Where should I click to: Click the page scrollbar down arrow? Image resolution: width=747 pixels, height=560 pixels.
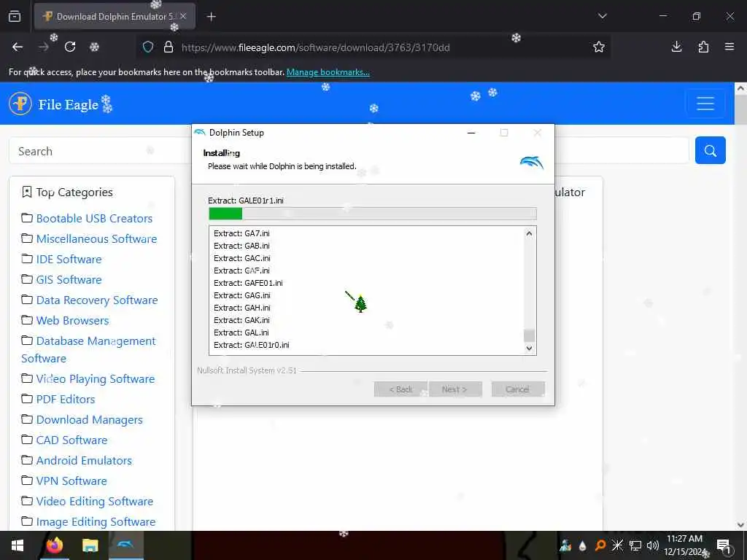(740, 525)
